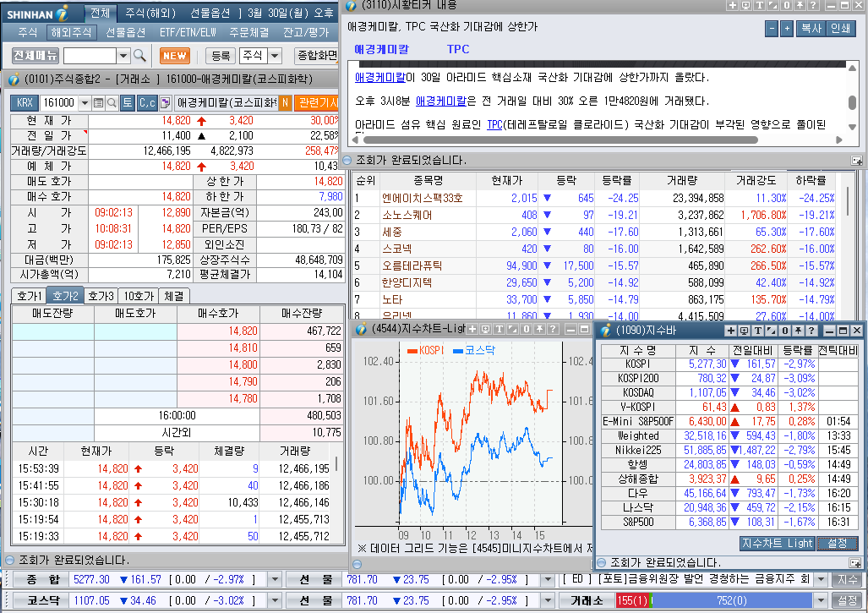The image size is (868, 613).
Task: Click 0 icon in 지수바 title bar
Action: tap(784, 331)
